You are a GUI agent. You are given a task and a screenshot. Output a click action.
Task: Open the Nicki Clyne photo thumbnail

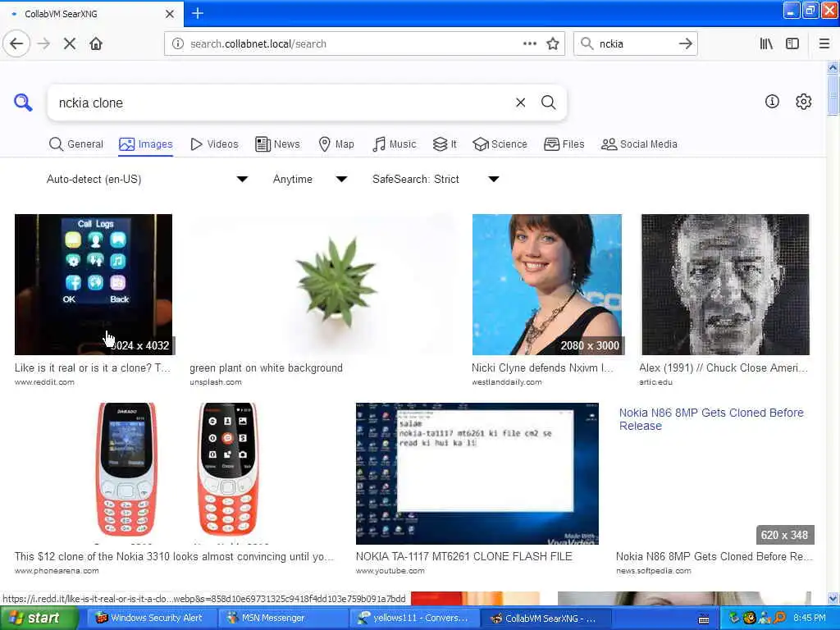pyautogui.click(x=547, y=285)
